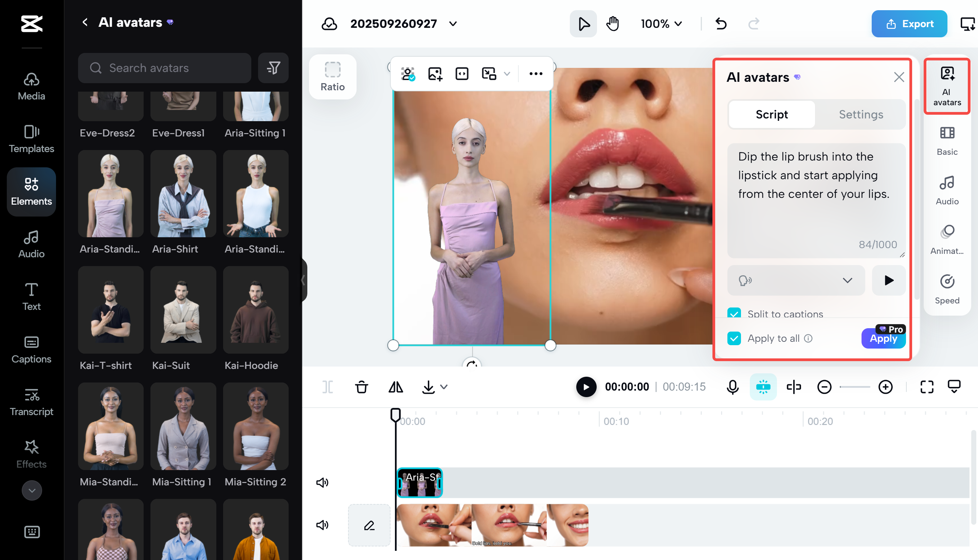The width and height of the screenshot is (978, 560).
Task: Open the Media panel in sidebar
Action: (x=32, y=86)
